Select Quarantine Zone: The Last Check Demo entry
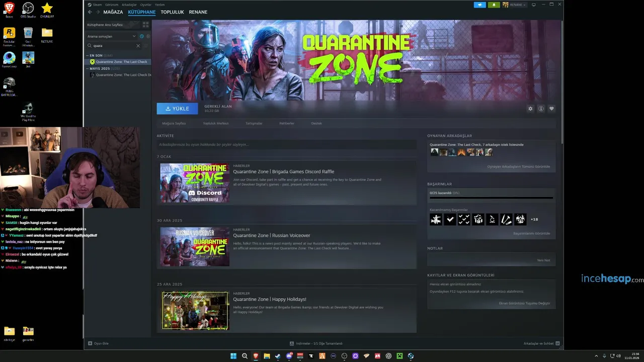 click(x=119, y=75)
